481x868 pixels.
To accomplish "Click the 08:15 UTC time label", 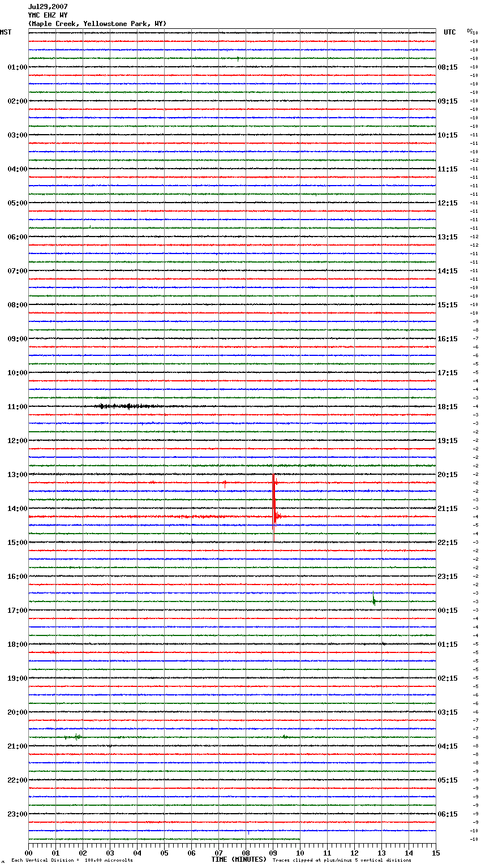I will [x=448, y=67].
